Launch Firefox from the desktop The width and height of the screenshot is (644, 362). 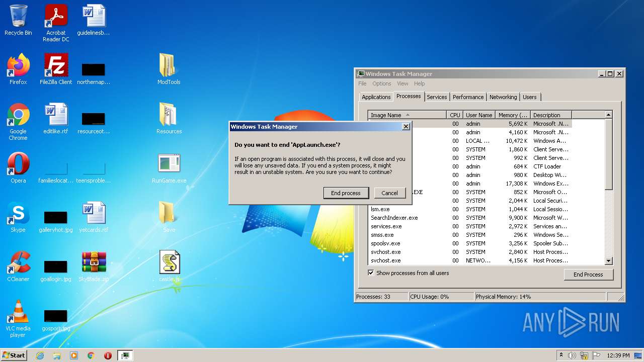18,69
